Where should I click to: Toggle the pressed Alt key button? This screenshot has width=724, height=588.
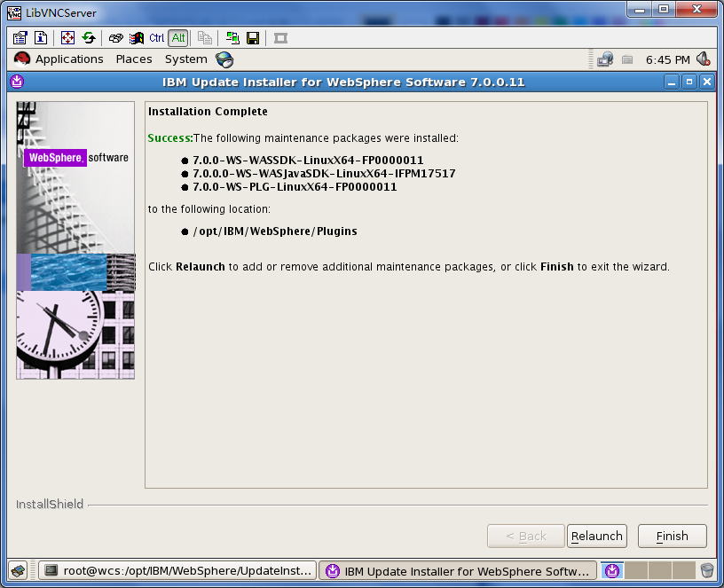coord(178,38)
